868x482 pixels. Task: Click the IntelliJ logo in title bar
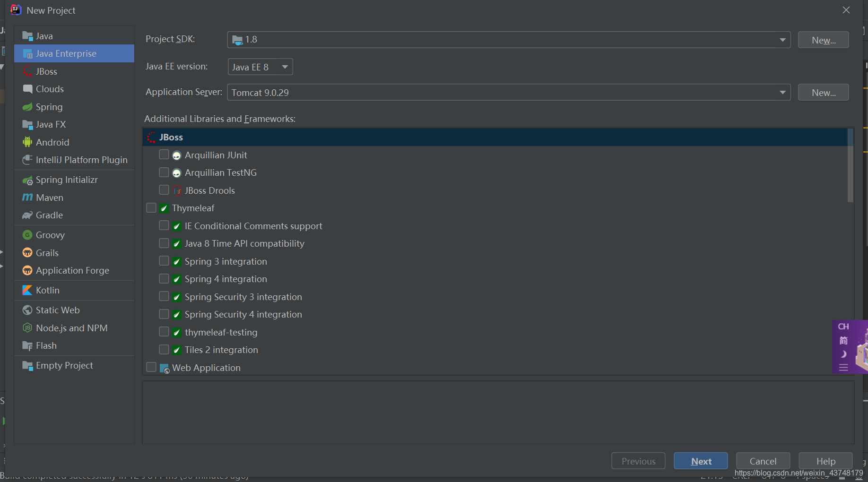coord(16,10)
